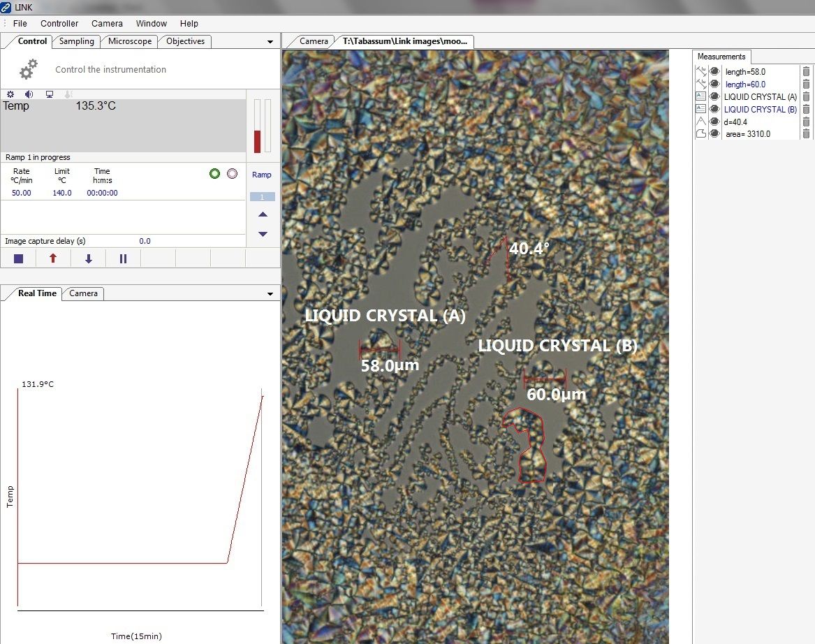Open the Window menu
The height and width of the screenshot is (644, 815).
pyautogui.click(x=152, y=23)
